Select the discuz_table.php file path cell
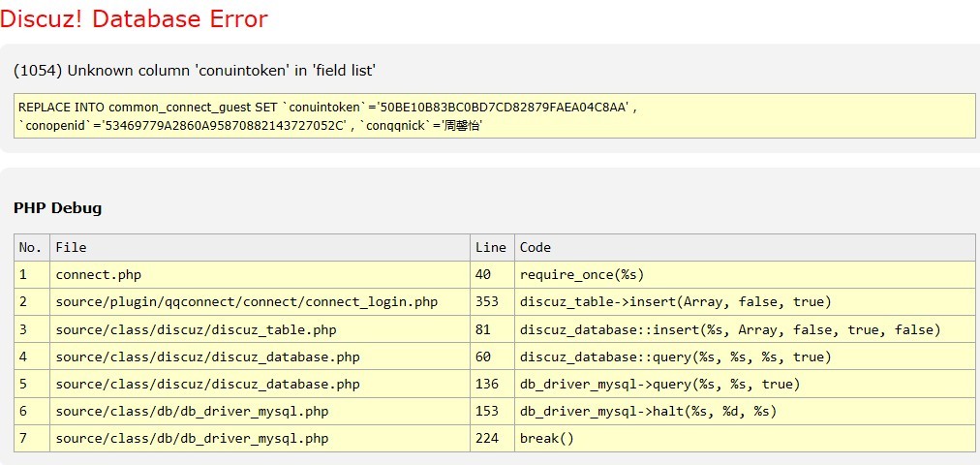This screenshot has height=465, width=980. coord(196,330)
